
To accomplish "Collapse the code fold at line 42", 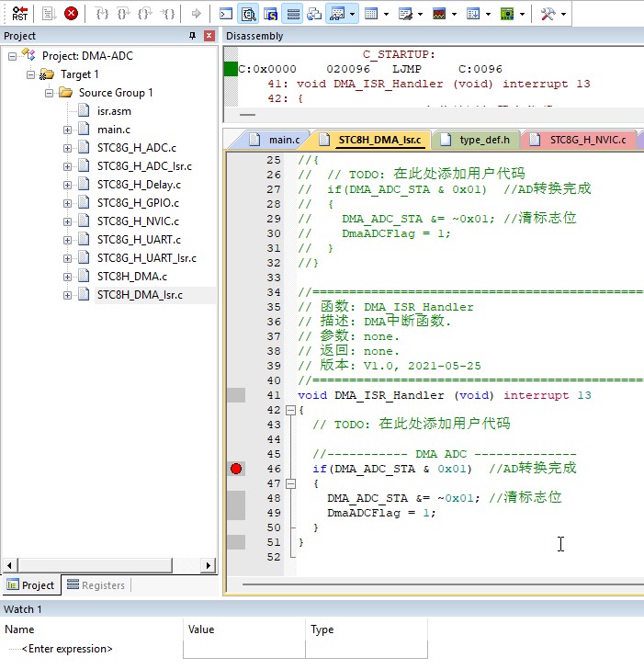I will coord(291,410).
